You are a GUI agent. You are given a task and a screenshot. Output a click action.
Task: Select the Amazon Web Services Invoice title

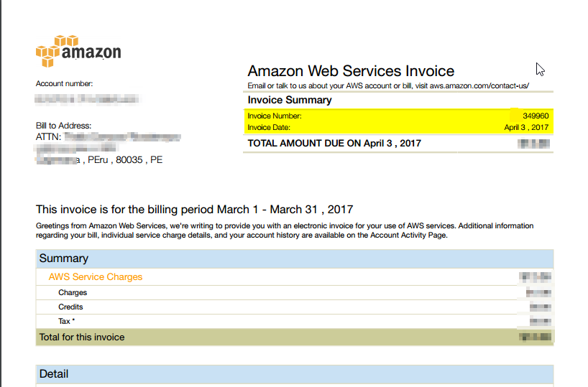(351, 71)
